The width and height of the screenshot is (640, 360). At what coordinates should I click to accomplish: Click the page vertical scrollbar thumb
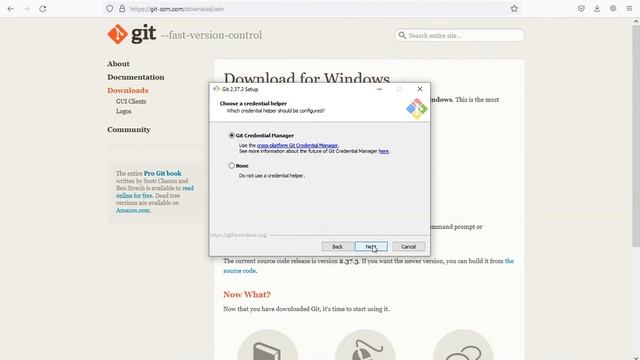tap(636, 137)
